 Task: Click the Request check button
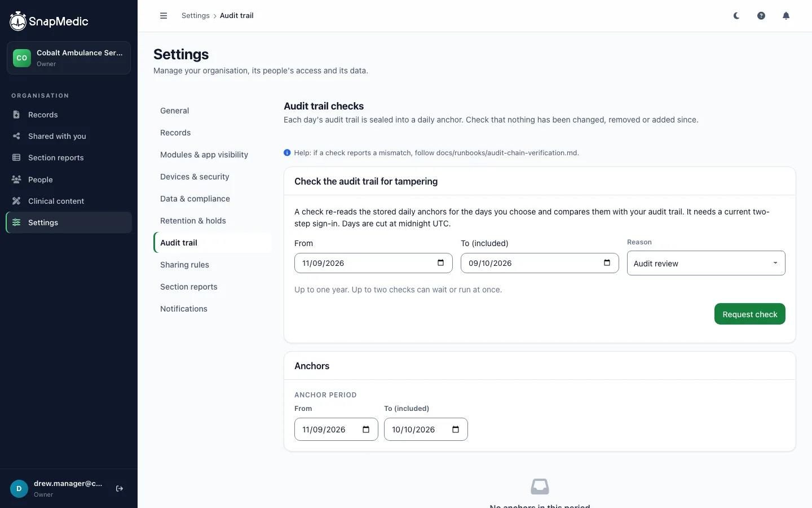pyautogui.click(x=750, y=314)
